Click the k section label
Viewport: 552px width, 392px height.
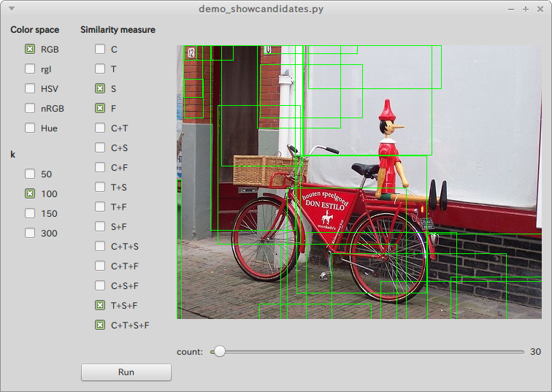(12, 155)
